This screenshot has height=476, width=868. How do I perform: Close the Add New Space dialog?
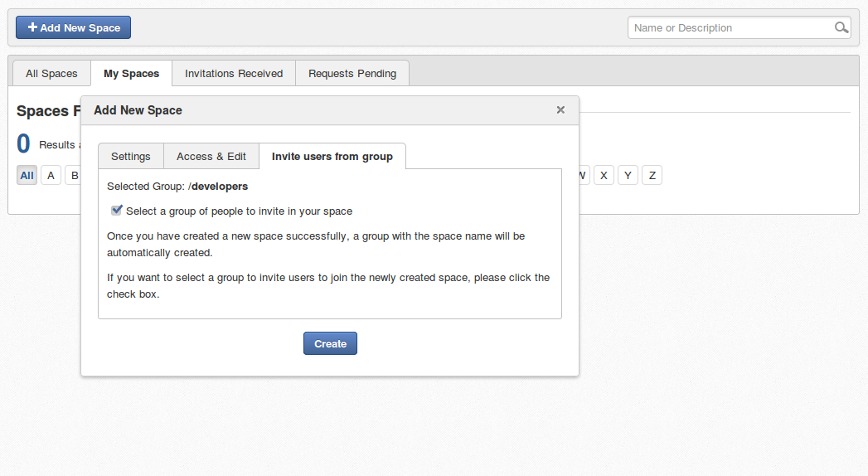click(560, 110)
